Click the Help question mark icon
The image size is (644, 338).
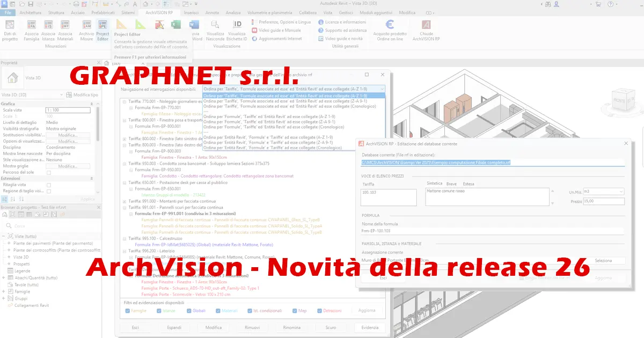pos(611,4)
